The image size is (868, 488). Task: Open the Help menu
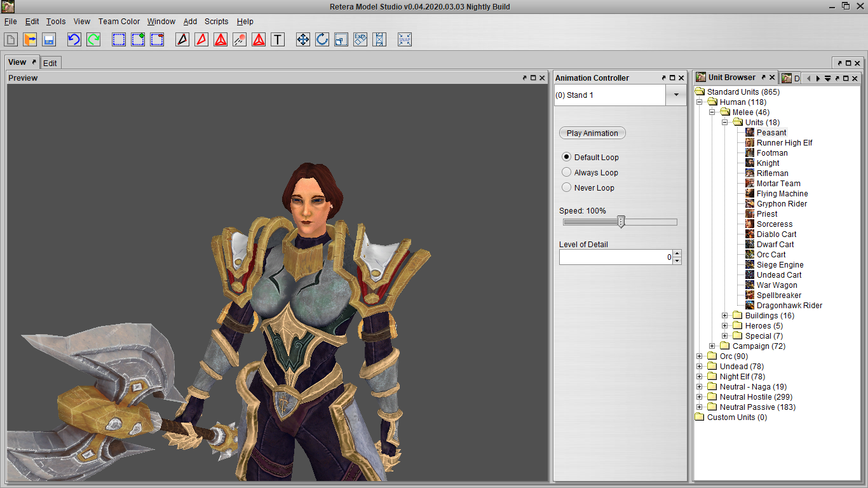pos(245,21)
